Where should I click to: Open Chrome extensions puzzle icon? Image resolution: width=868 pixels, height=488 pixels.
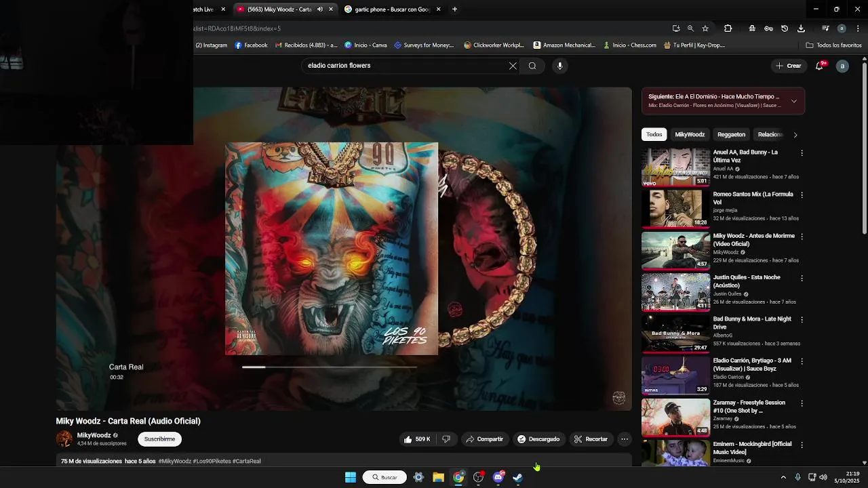point(728,28)
